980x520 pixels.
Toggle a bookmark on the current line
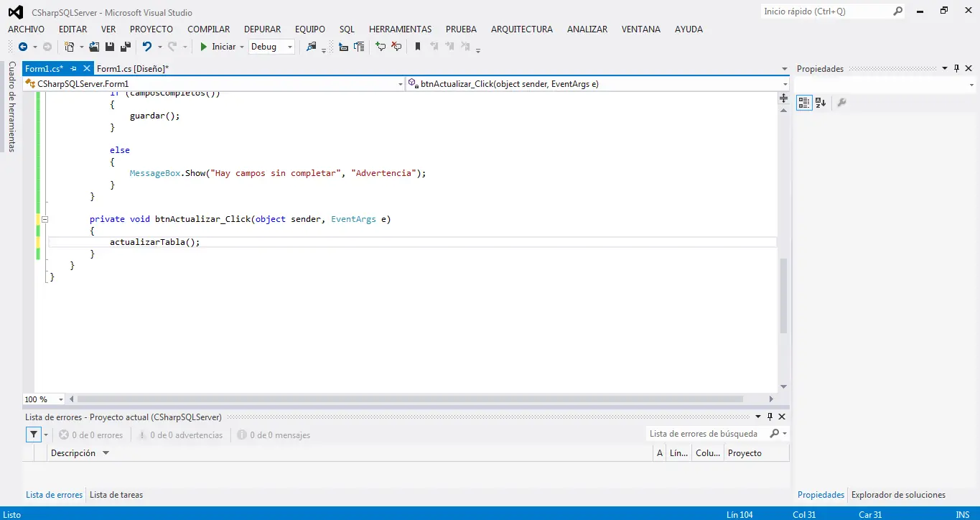pos(418,47)
